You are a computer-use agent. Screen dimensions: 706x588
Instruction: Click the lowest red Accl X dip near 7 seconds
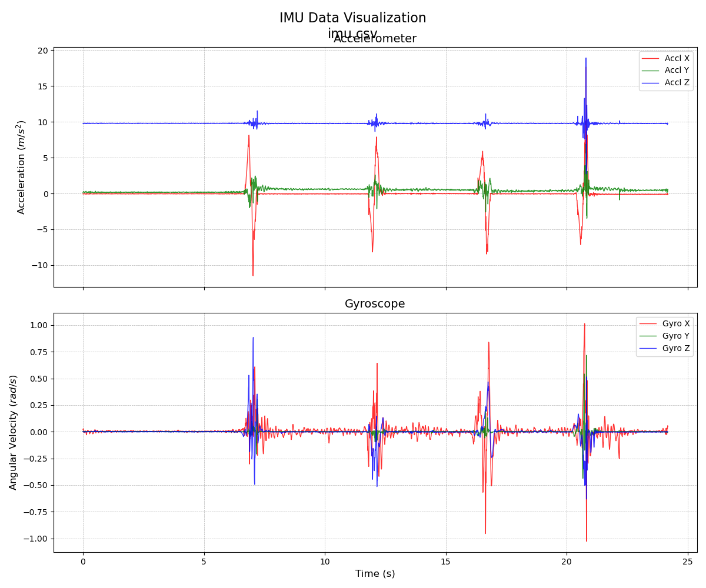click(253, 275)
